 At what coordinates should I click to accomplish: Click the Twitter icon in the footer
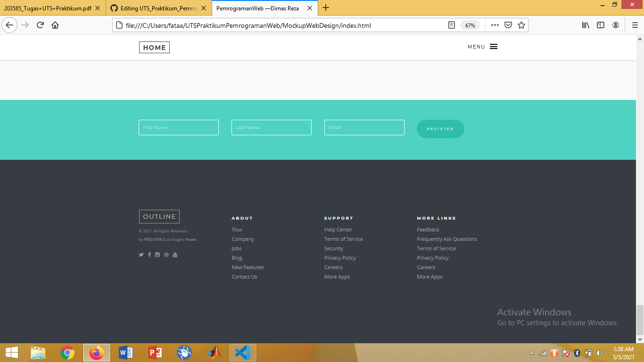pos(141,255)
